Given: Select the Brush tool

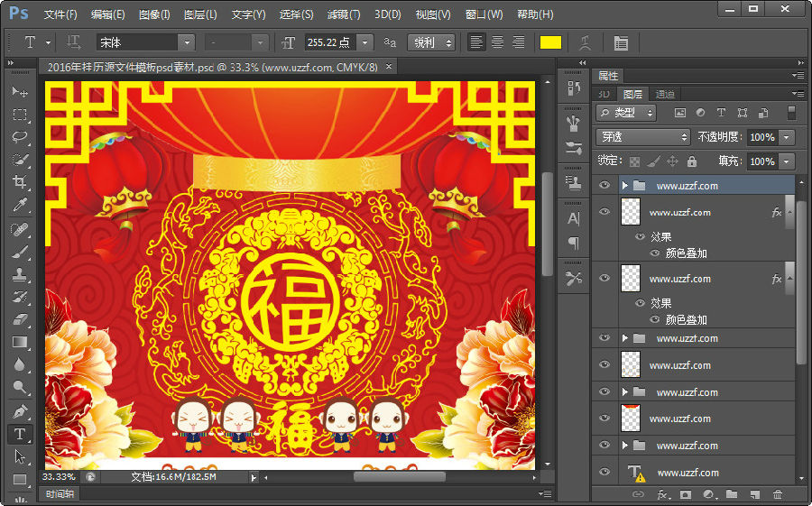Looking at the screenshot, I should click(x=20, y=251).
